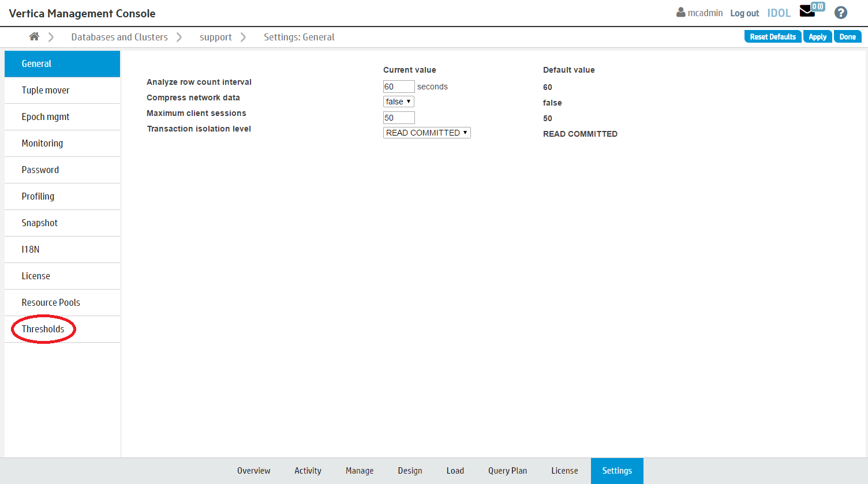The image size is (868, 484).
Task: Click Settings: General breadcrumb text
Action: [299, 37]
